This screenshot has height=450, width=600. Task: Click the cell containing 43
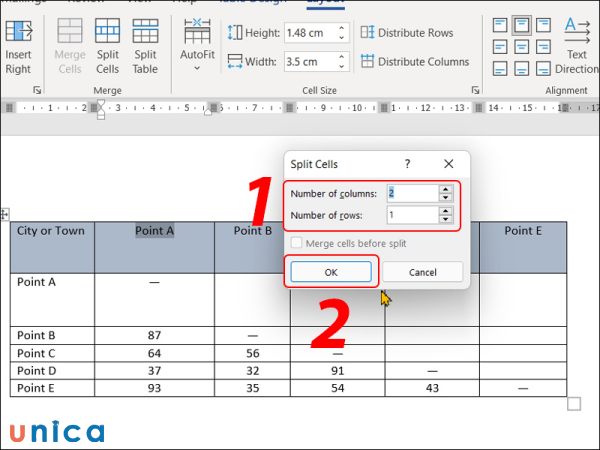pyautogui.click(x=432, y=388)
